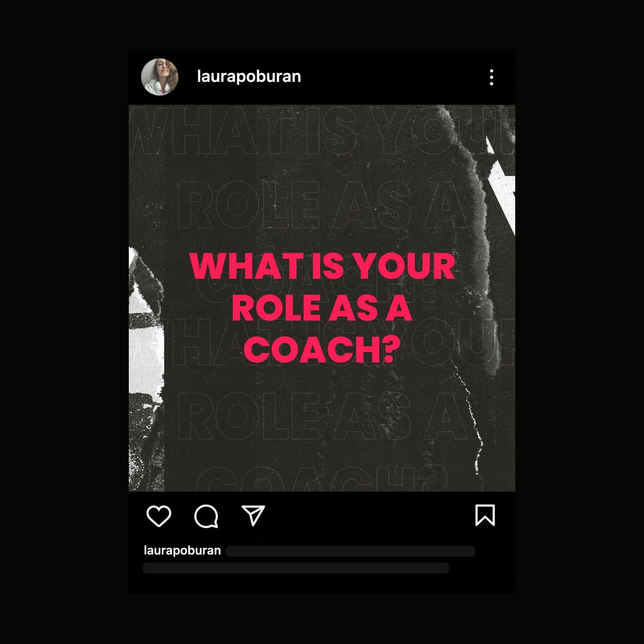Share the post using the paper plane icon
This screenshot has height=644, width=644.
click(253, 516)
